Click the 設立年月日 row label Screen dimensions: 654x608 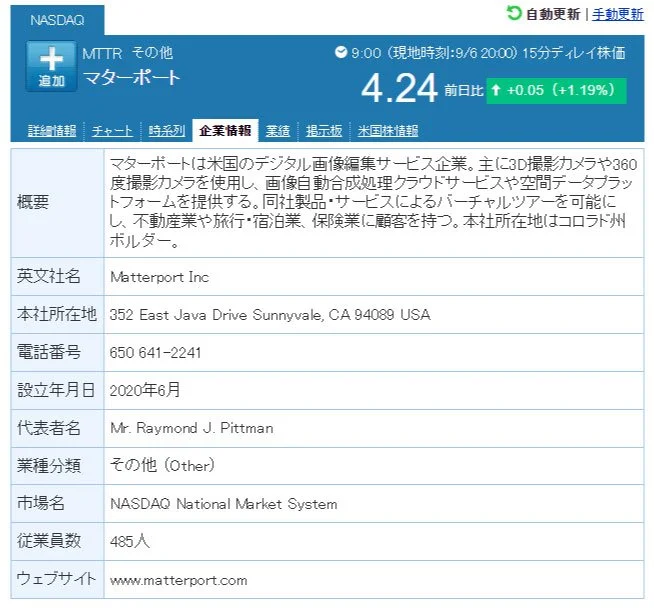55,390
